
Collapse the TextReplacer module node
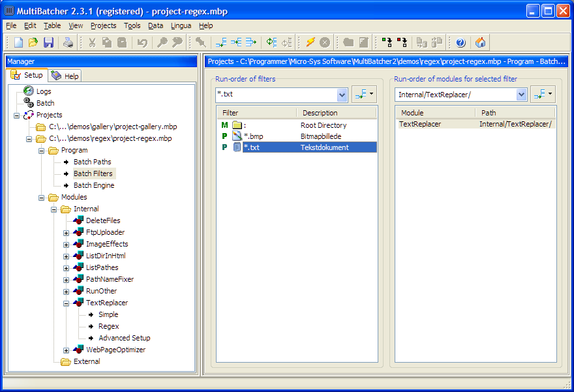66,303
